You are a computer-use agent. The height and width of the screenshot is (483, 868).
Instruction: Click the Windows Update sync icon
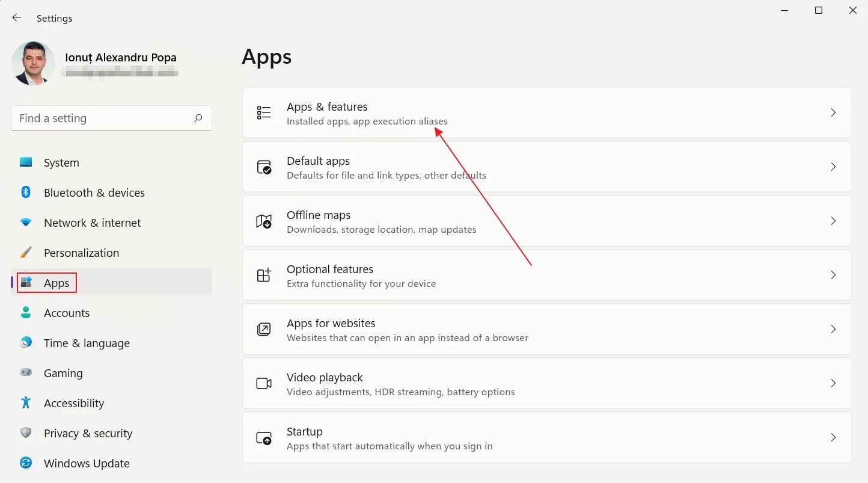26,463
